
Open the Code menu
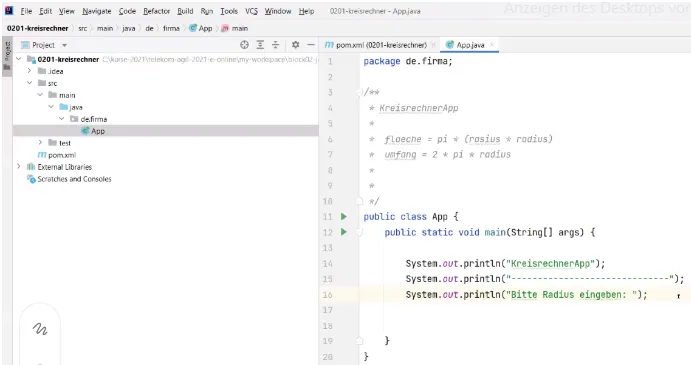(127, 11)
